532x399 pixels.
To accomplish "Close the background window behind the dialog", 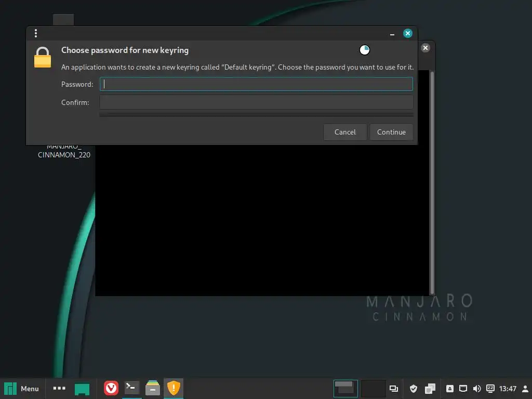I will tap(425, 48).
